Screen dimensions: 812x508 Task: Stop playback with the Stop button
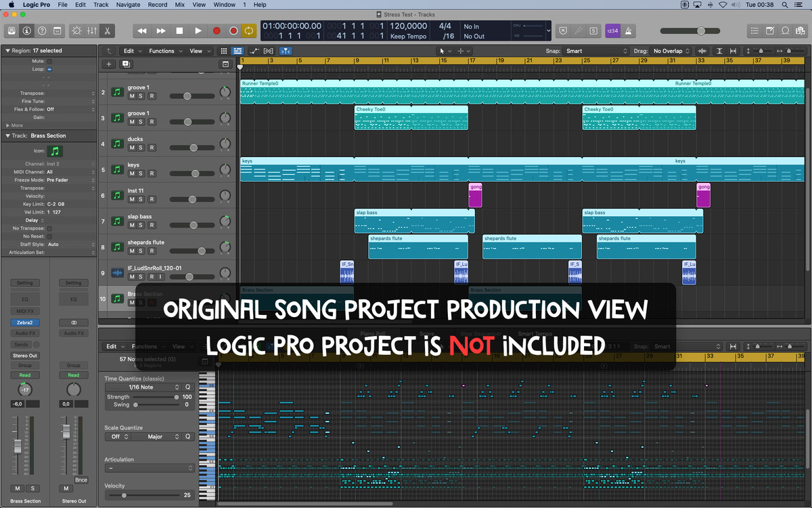coord(179,30)
